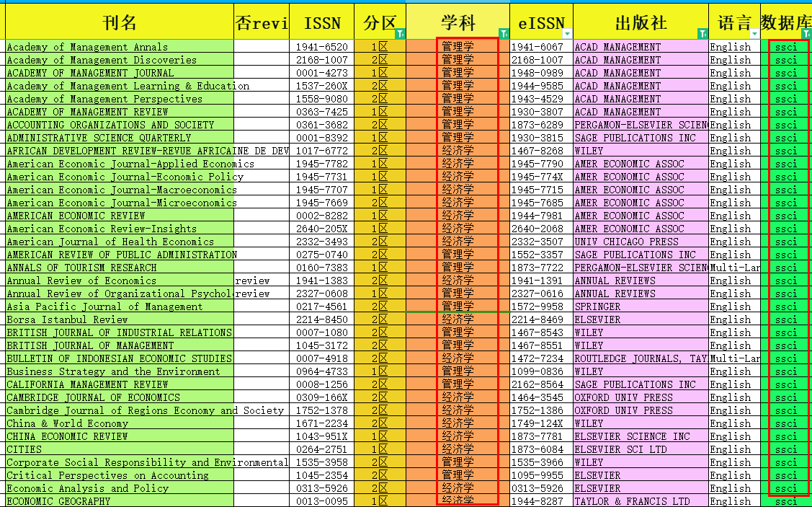The image size is (812, 507).
Task: Select cell CHINA ECONOMIC REVIEW
Action: click(120, 436)
